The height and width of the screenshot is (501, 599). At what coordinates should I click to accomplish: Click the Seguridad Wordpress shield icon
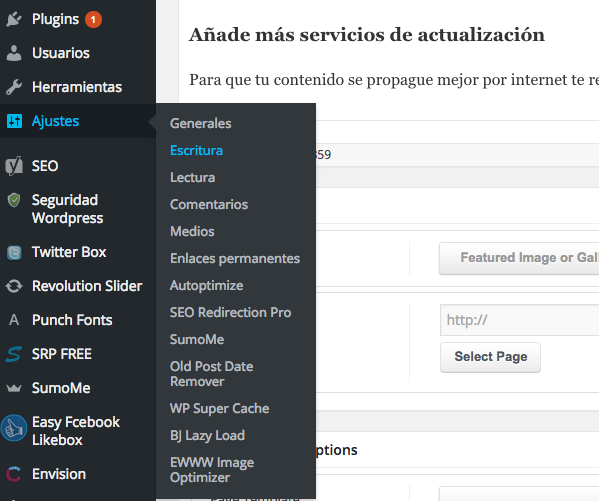point(14,200)
